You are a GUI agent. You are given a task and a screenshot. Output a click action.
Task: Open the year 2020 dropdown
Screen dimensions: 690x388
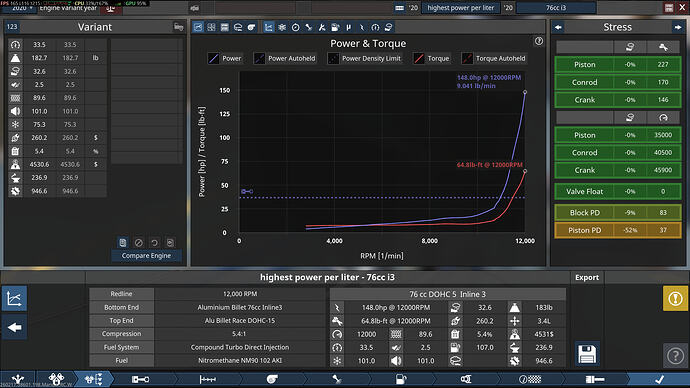tap(19, 8)
